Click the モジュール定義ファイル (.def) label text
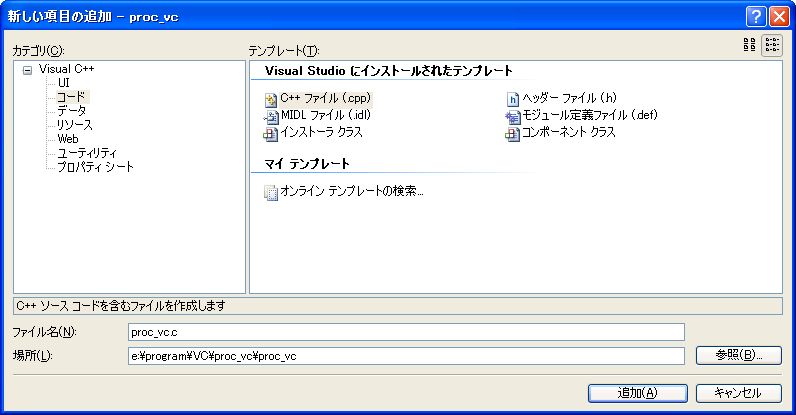The image size is (796, 415). 590,115
